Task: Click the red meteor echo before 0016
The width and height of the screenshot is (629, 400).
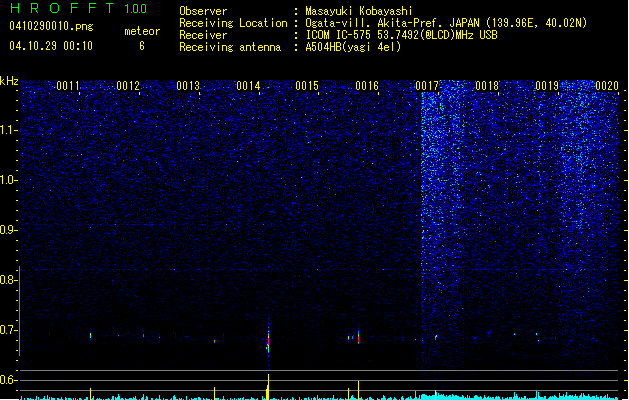Action: tap(358, 337)
